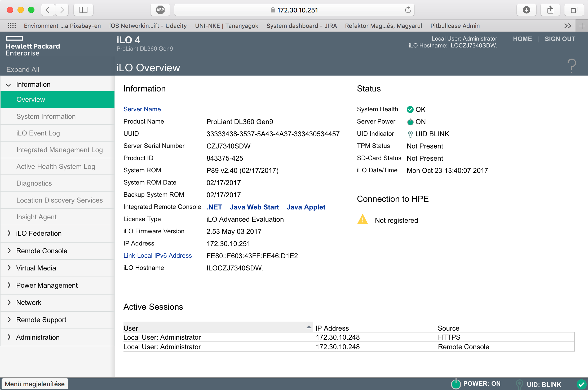The image size is (588, 390).
Task: Click the UID Indicator BLINK icon
Action: [x=410, y=134]
